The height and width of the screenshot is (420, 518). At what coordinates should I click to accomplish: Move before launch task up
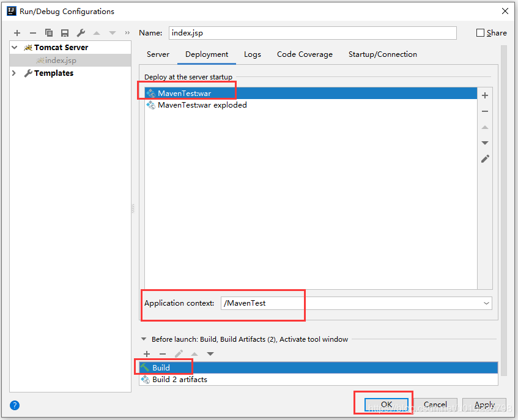(x=194, y=354)
